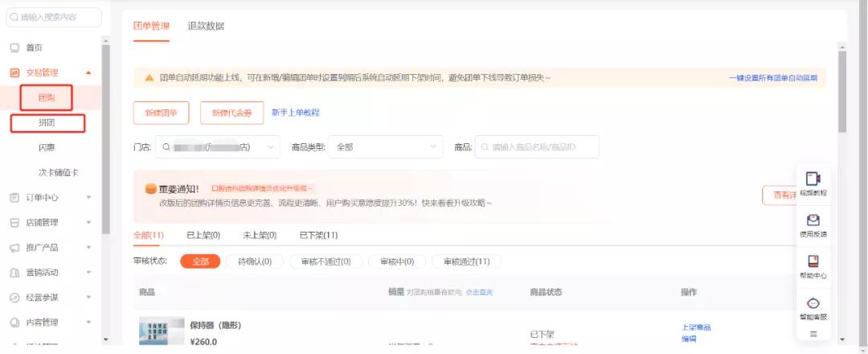
Task: Switch to the 团单管理 tab
Action: click(x=151, y=26)
